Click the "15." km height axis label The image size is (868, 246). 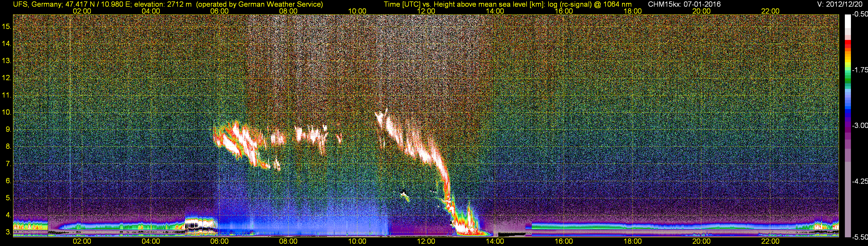pos(7,27)
